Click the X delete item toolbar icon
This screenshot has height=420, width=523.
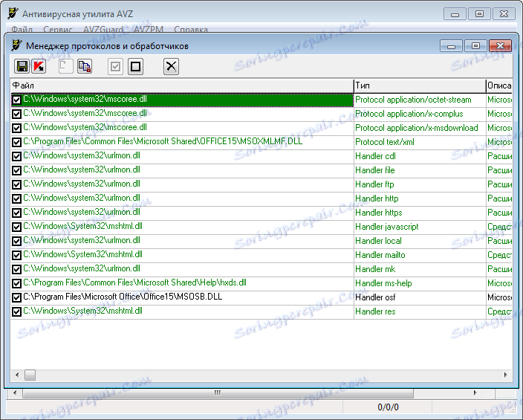[171, 66]
